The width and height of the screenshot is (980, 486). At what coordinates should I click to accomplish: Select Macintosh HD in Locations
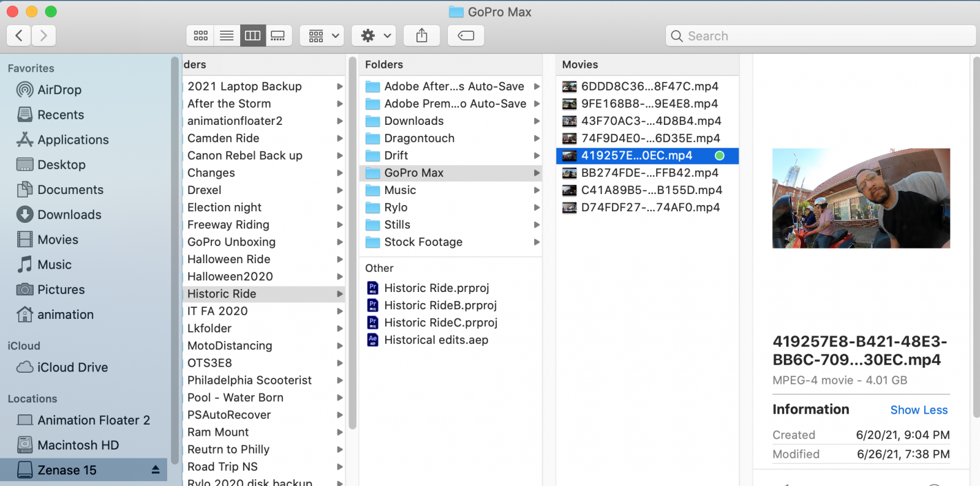tap(78, 445)
